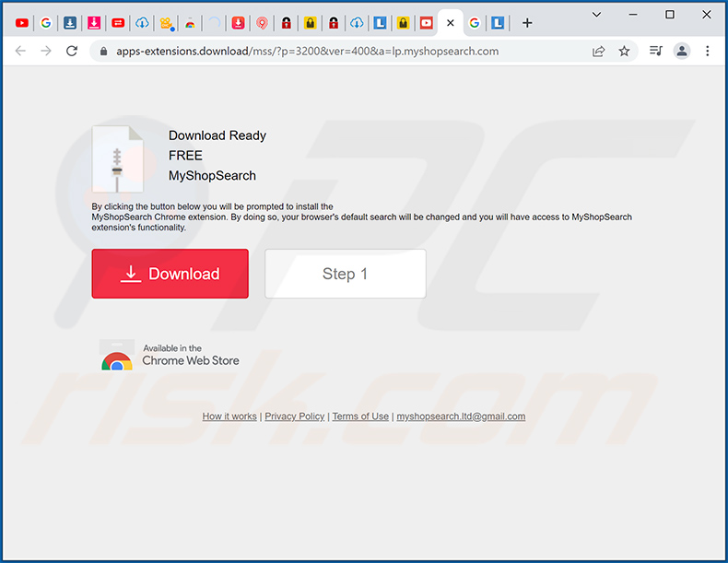Image resolution: width=728 pixels, height=563 pixels.
Task: Click the address bar URL text
Action: pyautogui.click(x=308, y=51)
